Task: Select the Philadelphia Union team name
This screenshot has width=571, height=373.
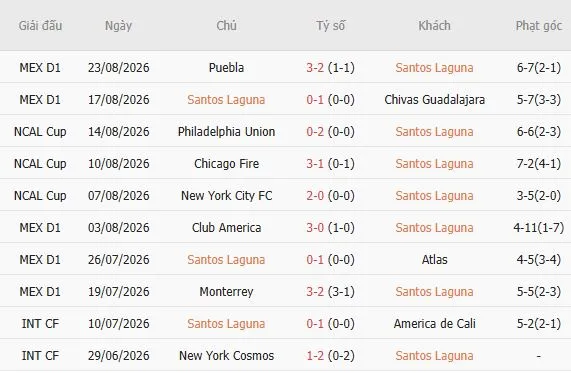Action: point(226,132)
